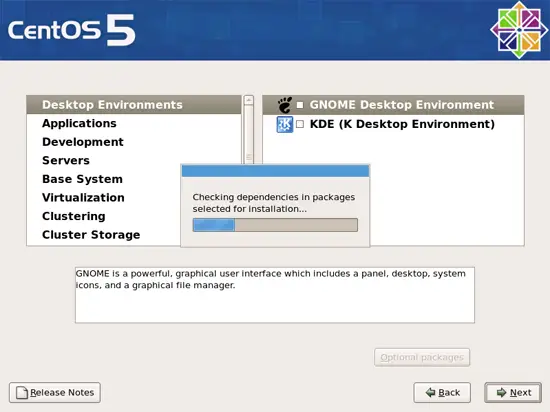The image size is (550, 412).
Task: Select the Desktop Environments category
Action: [x=134, y=104]
